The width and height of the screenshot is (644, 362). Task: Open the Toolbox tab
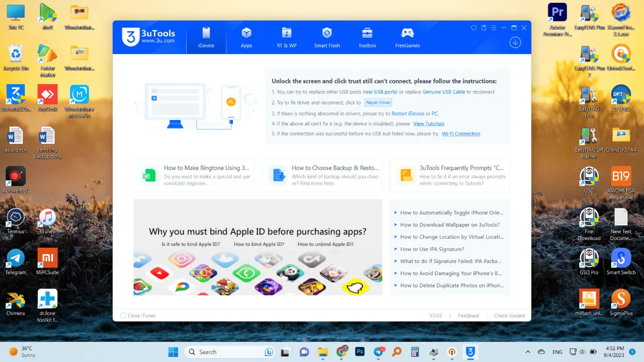point(367,38)
